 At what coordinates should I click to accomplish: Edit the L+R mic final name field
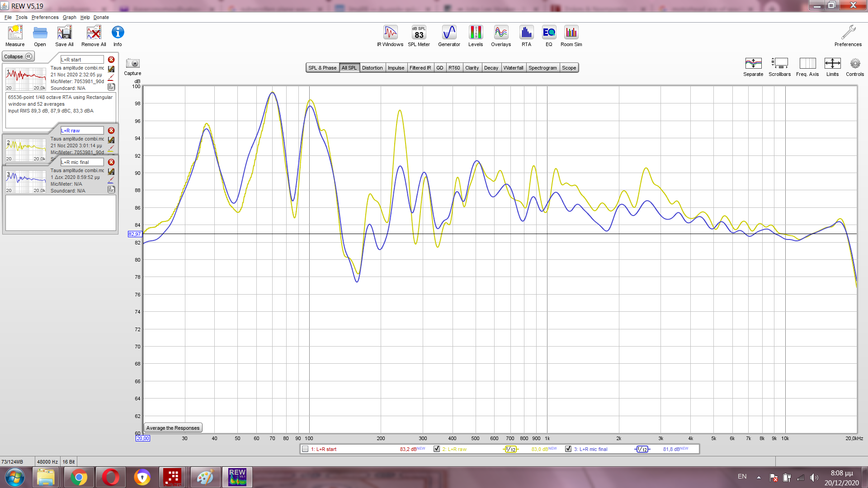click(82, 162)
